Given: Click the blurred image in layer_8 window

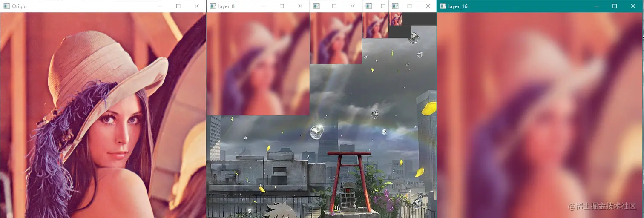Looking at the screenshot, I should (x=258, y=64).
